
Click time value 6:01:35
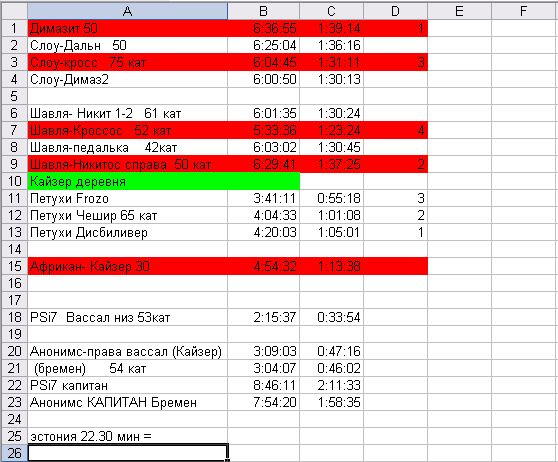click(275, 113)
